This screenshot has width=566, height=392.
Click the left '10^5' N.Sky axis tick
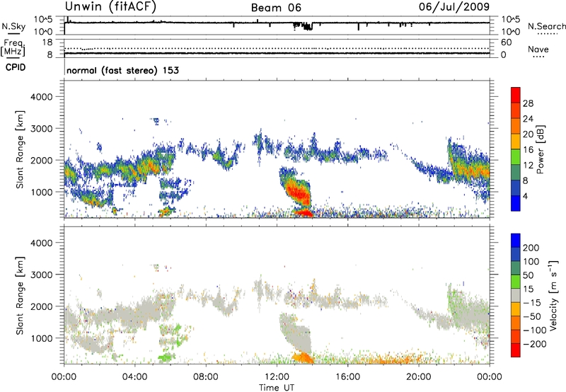pyautogui.click(x=43, y=20)
